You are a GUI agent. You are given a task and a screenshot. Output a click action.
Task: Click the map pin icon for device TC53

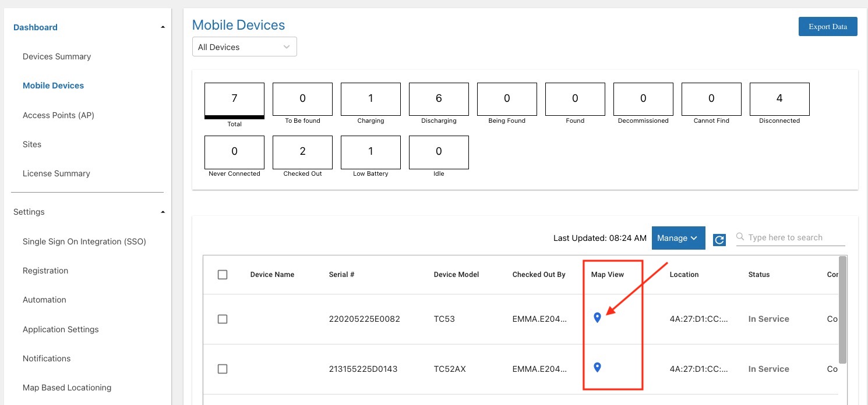597,318
